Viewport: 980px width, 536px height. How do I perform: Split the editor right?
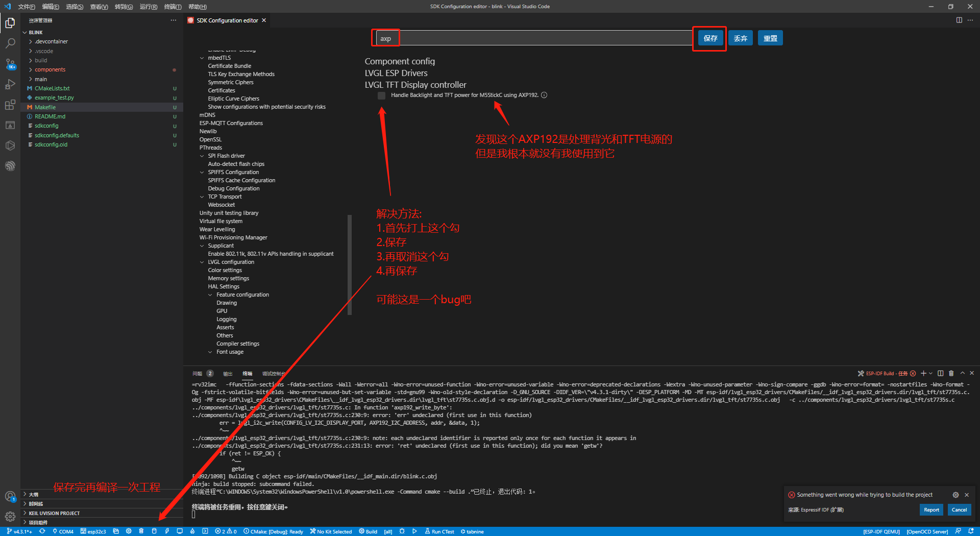click(959, 20)
